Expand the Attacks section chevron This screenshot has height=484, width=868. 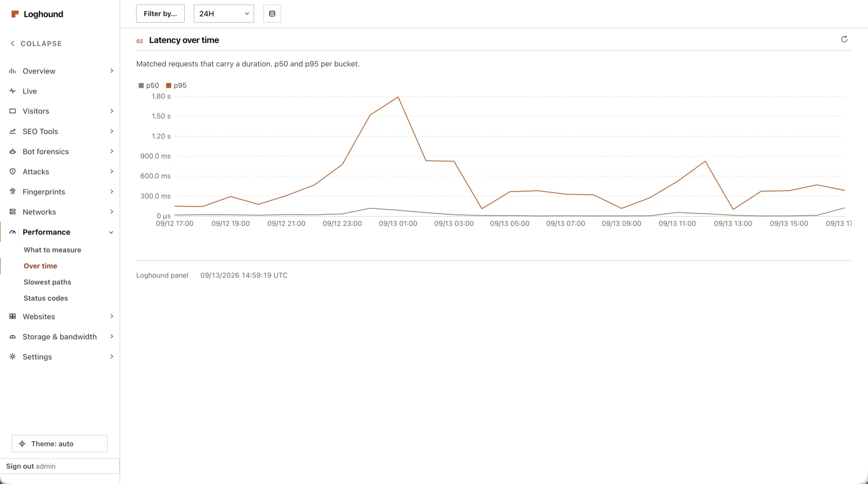point(111,172)
